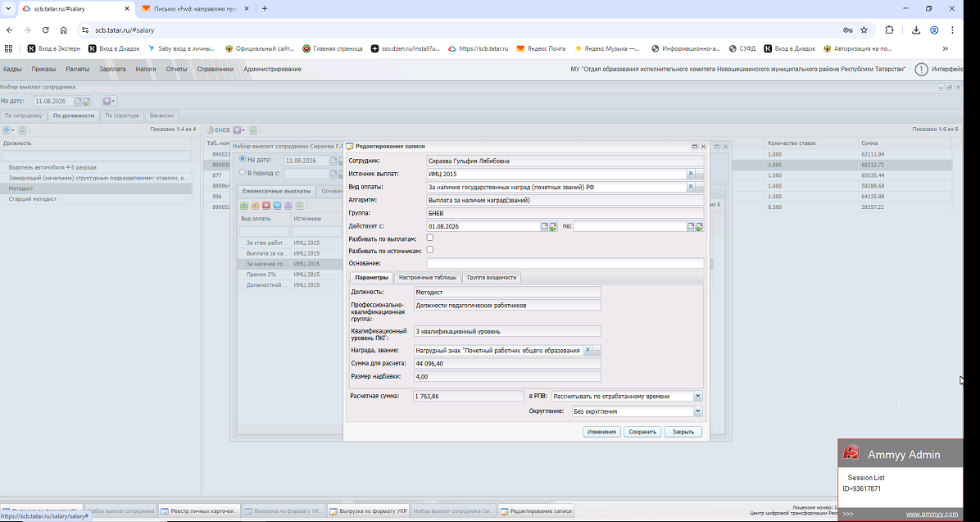Clear the Источник выплат field with X icon

691,174
